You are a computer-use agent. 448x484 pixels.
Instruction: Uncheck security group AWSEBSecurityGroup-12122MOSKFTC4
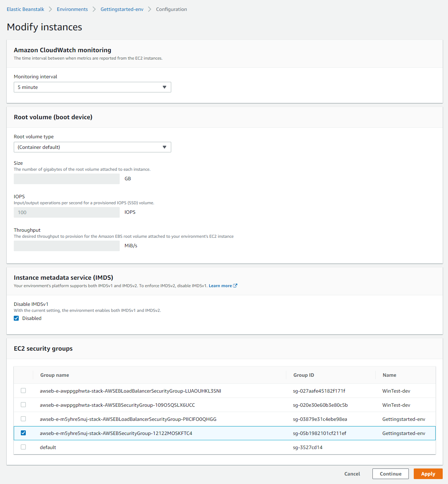[23, 433]
